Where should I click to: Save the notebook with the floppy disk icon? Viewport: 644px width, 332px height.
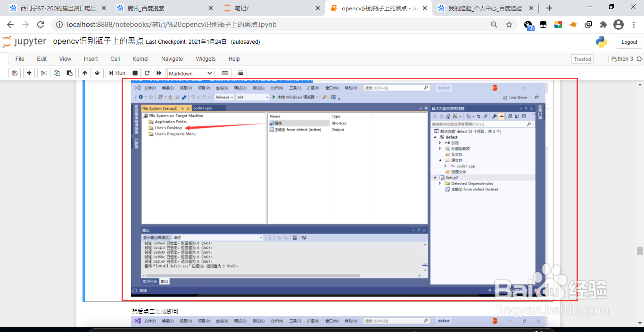[x=15, y=73]
